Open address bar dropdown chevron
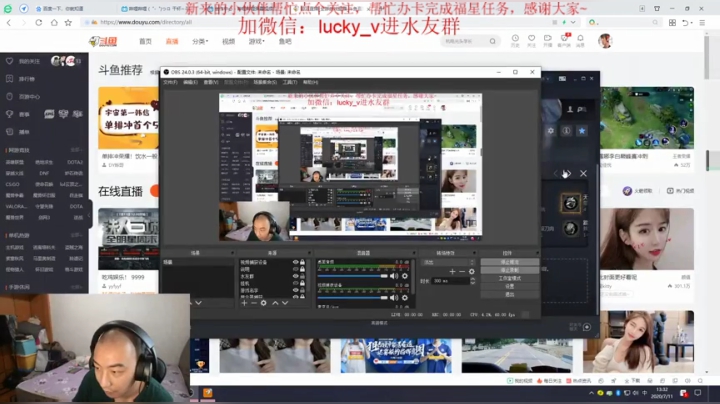Viewport: 720px width, 404px height. coord(573,22)
